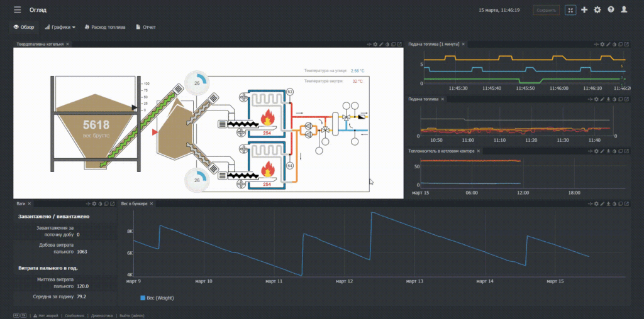Close the Подача топлива [1 минута] tab

[x=463, y=45]
